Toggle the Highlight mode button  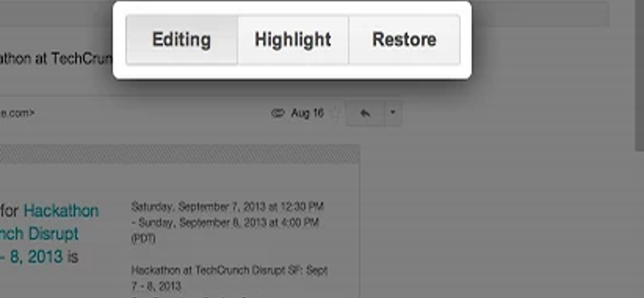click(x=293, y=40)
